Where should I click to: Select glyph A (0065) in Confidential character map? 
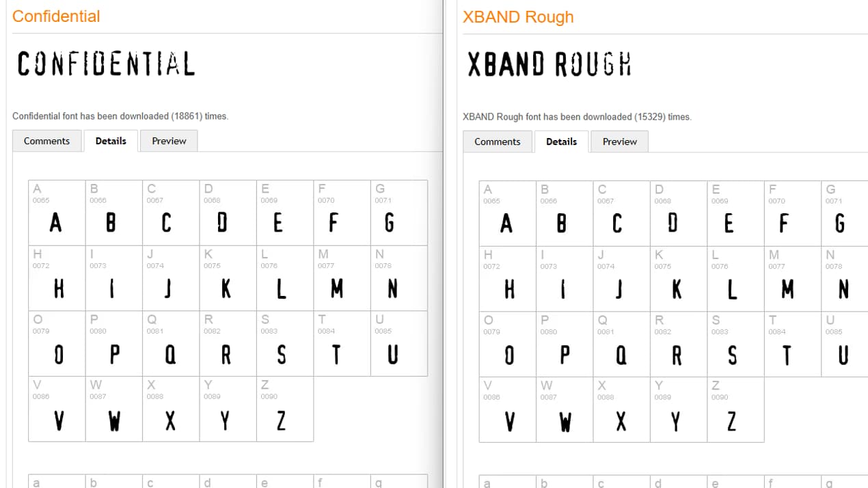[57, 213]
